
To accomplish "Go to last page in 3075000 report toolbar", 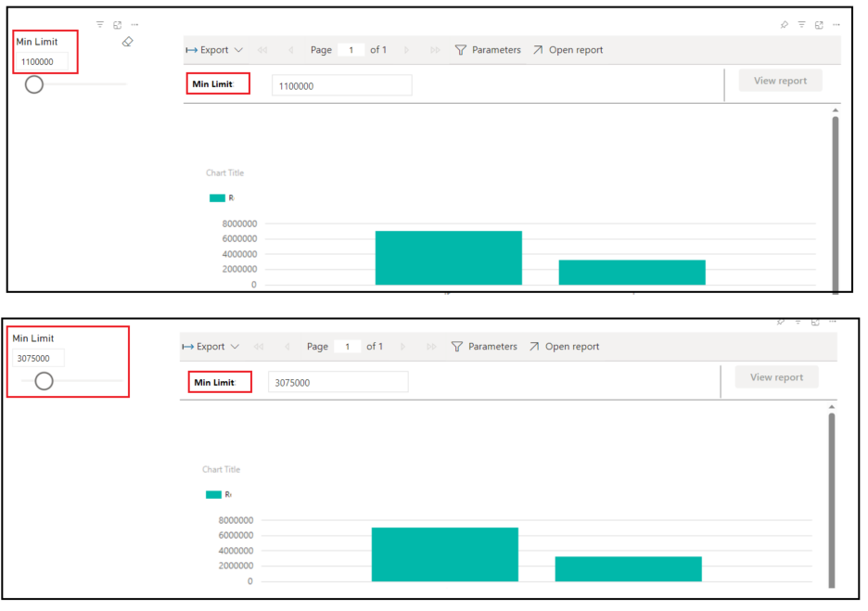I will click(x=431, y=347).
